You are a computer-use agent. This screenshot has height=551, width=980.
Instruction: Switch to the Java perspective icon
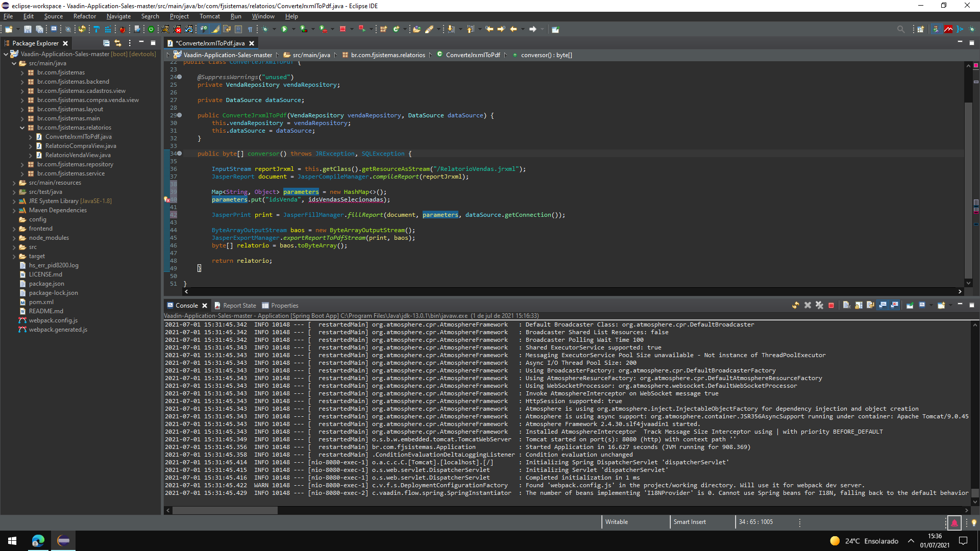tap(936, 29)
